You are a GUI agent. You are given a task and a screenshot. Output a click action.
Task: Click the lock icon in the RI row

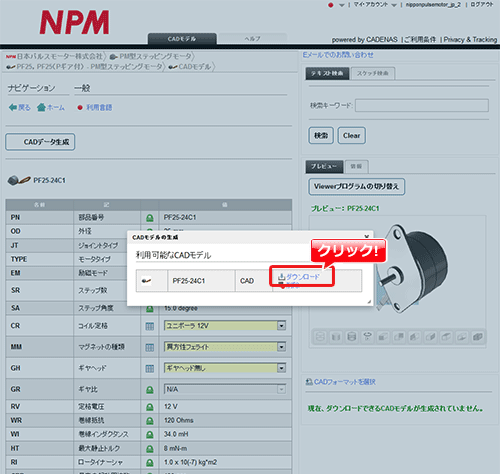coord(150,463)
